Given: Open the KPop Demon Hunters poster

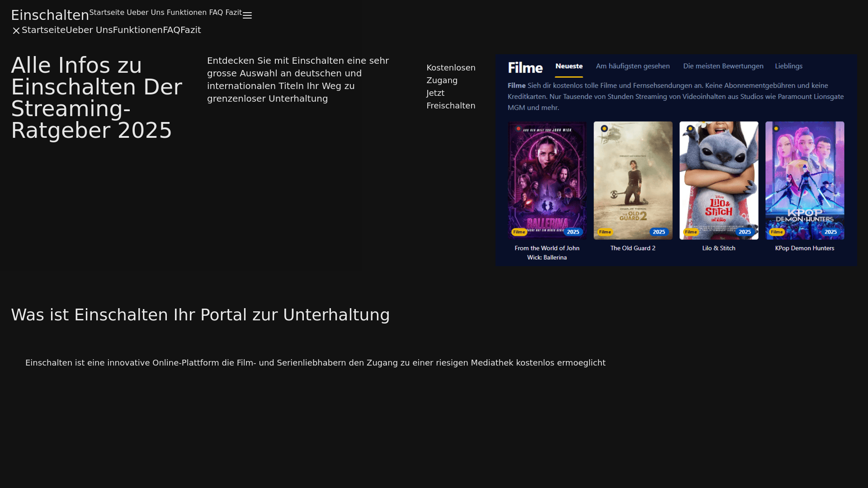Looking at the screenshot, I should (x=805, y=180).
